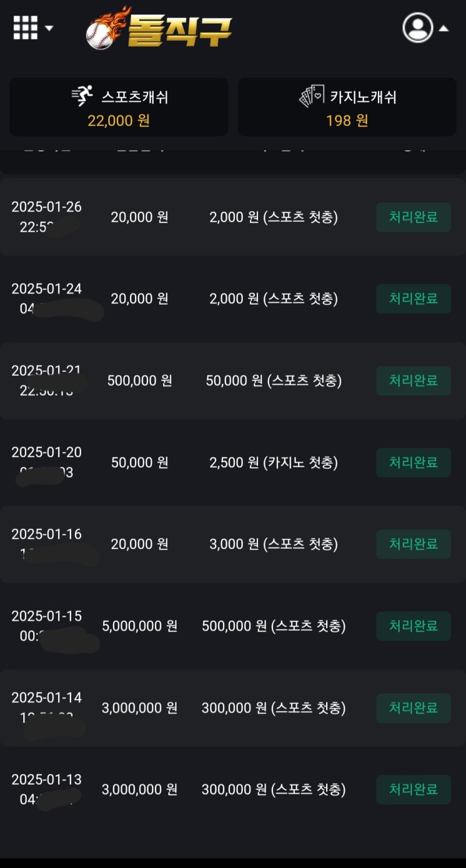Click 처리완료 badge on 2025-01-13 row
The height and width of the screenshot is (868, 466).
413,789
